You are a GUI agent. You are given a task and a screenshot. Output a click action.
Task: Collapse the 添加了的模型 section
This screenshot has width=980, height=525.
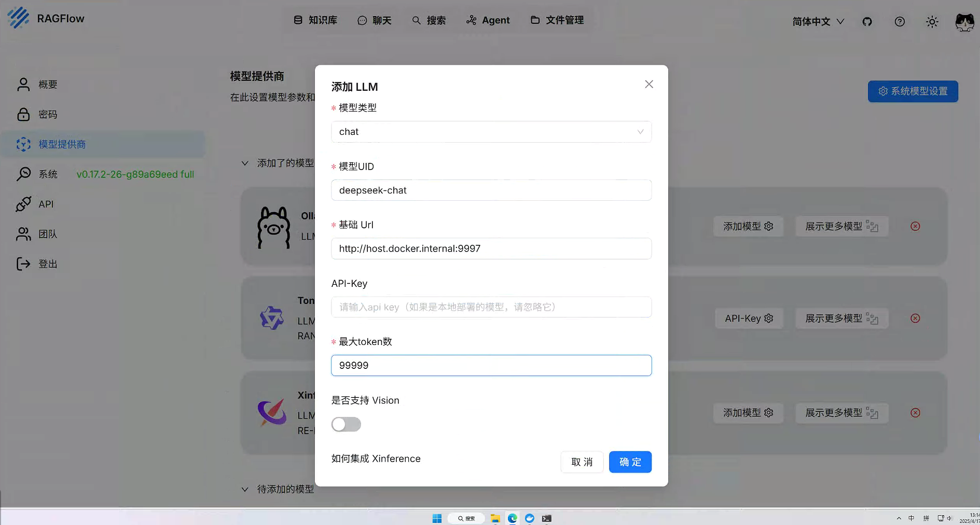[x=245, y=163]
